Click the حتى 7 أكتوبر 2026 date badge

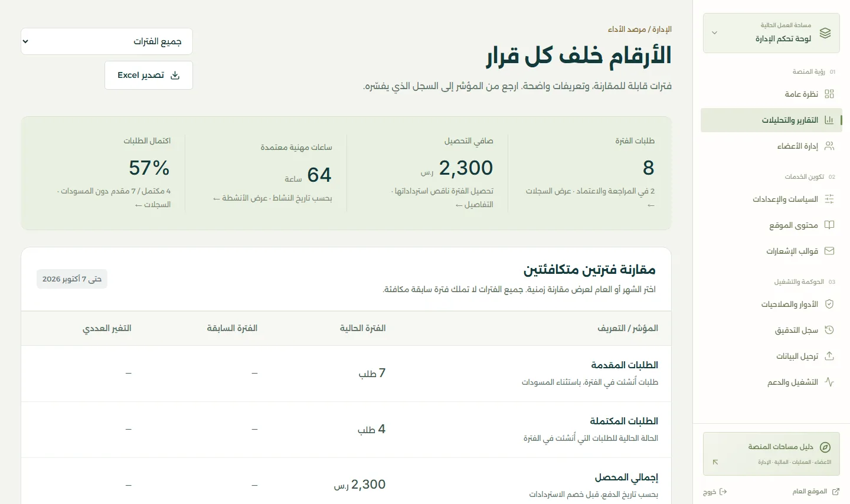click(72, 279)
